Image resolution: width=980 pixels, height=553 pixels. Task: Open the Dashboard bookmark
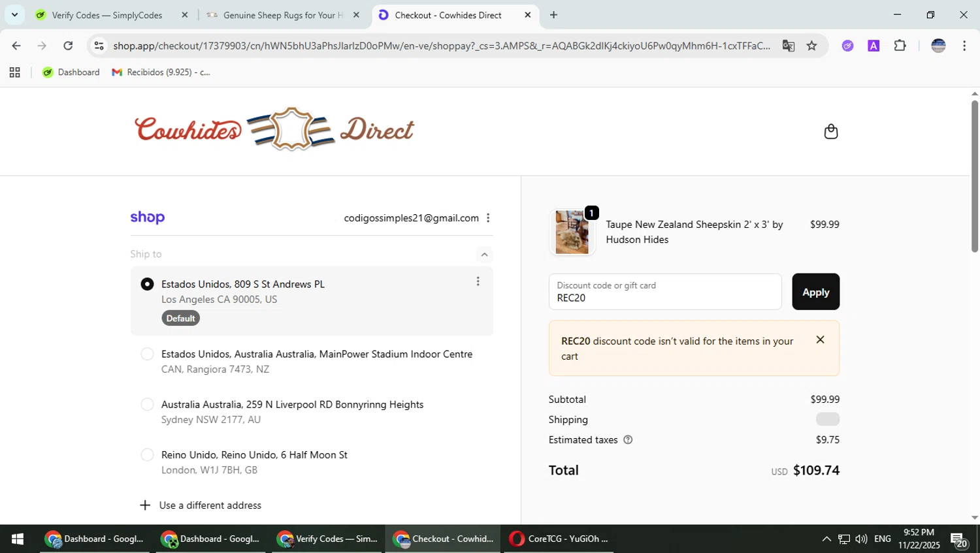(71, 72)
